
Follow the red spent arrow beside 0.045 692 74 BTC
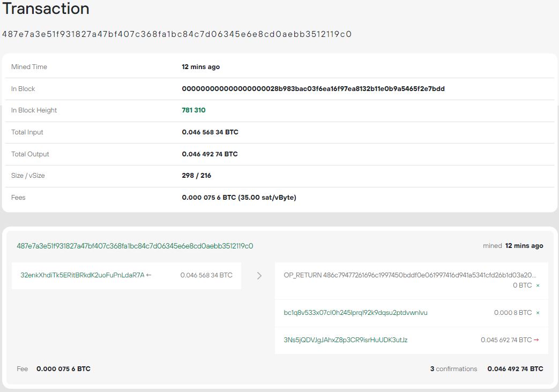click(536, 340)
